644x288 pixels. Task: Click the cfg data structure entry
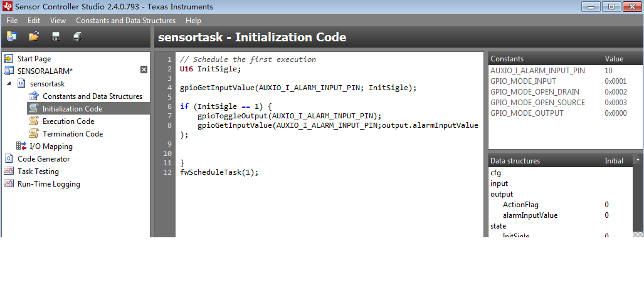tap(496, 173)
